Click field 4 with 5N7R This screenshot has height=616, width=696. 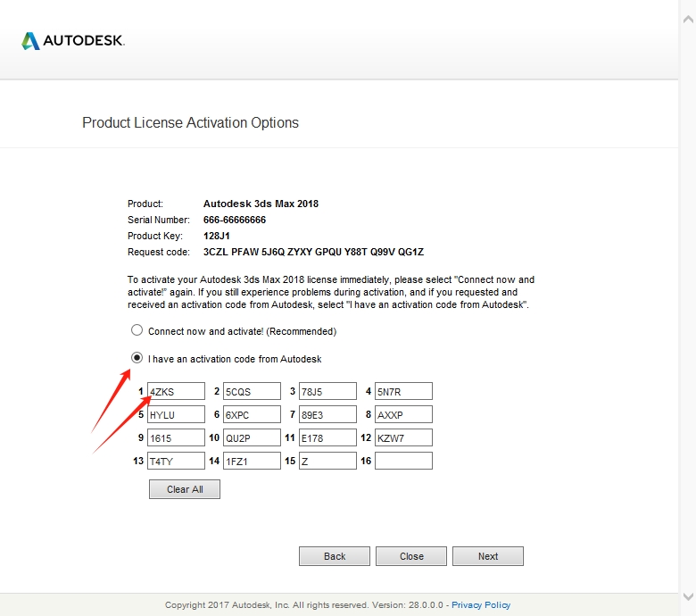pos(403,391)
